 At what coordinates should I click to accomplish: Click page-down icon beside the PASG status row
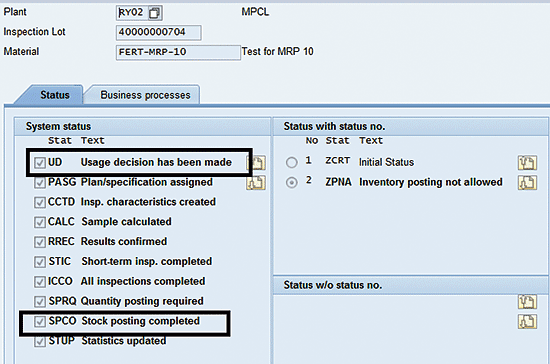256,183
